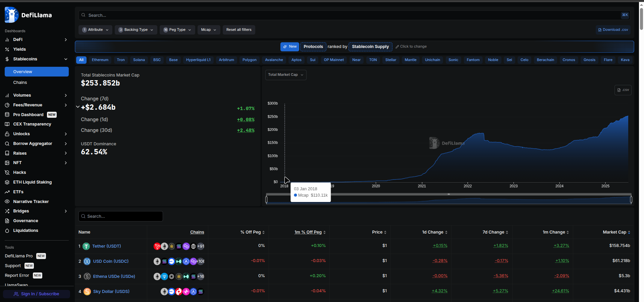Click the Bridges shuffle icon

click(x=7, y=211)
